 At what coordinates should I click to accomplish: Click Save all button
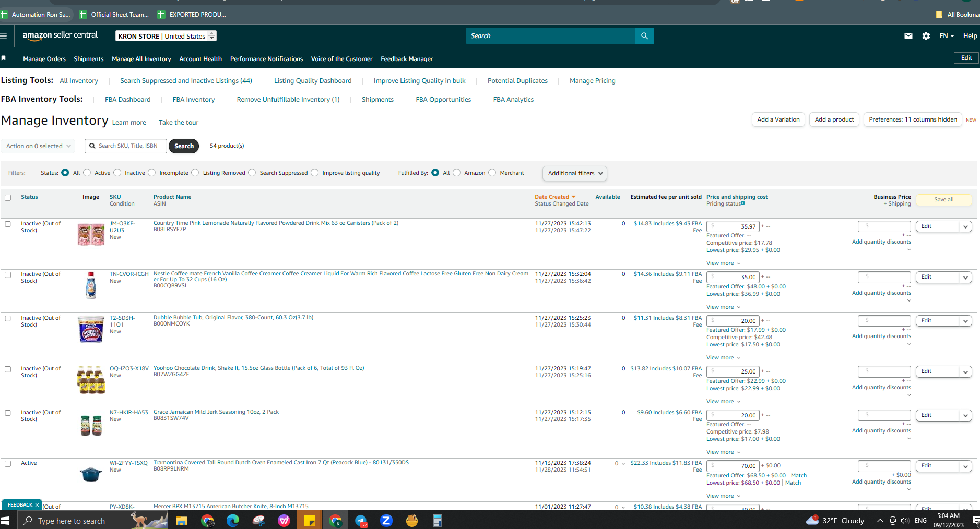[x=944, y=199]
